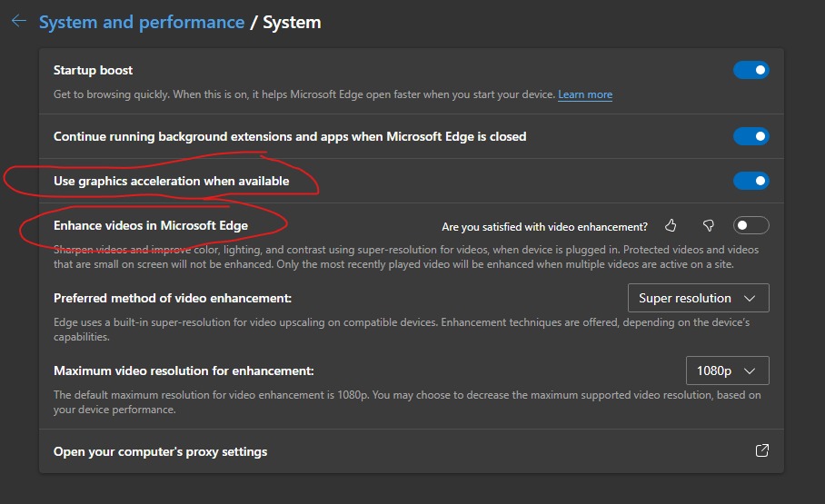
Task: Click the thumbs down feedback icon
Action: [708, 226]
